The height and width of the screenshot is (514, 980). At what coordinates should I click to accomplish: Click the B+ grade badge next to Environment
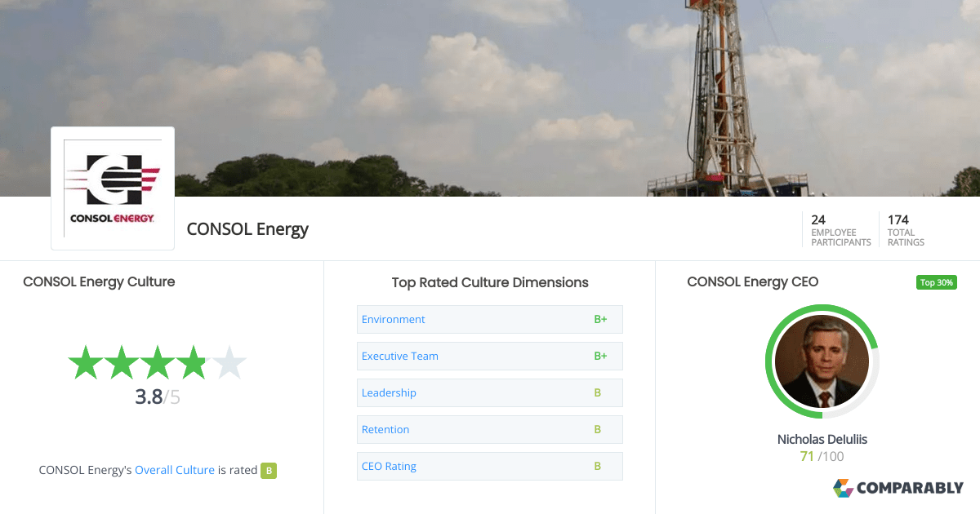(x=601, y=319)
